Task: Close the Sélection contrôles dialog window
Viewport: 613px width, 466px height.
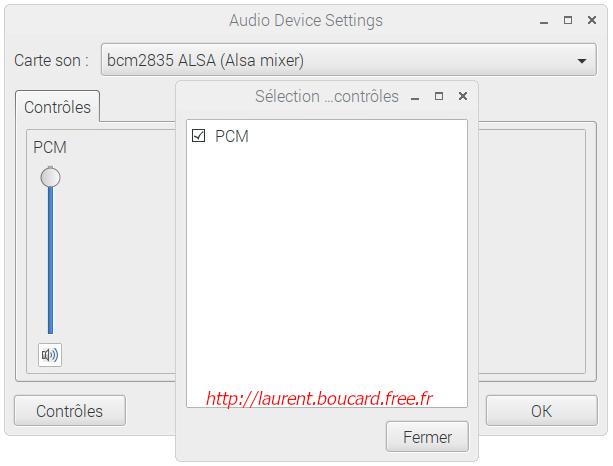Action: (463, 96)
